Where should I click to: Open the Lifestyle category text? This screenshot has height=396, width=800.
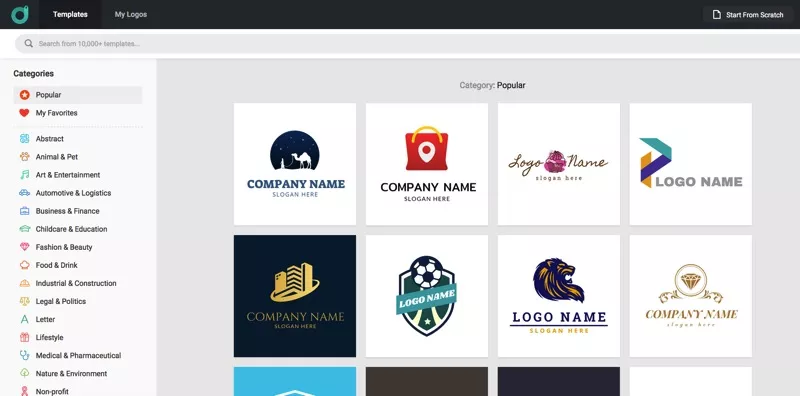49,337
